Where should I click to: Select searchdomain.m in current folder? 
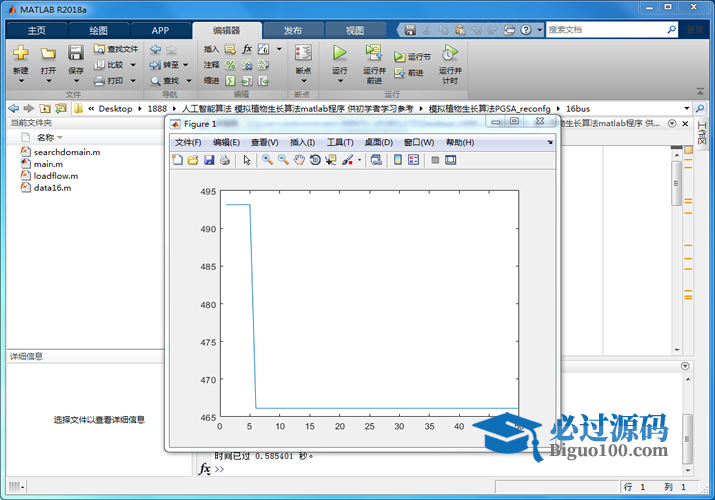[67, 152]
